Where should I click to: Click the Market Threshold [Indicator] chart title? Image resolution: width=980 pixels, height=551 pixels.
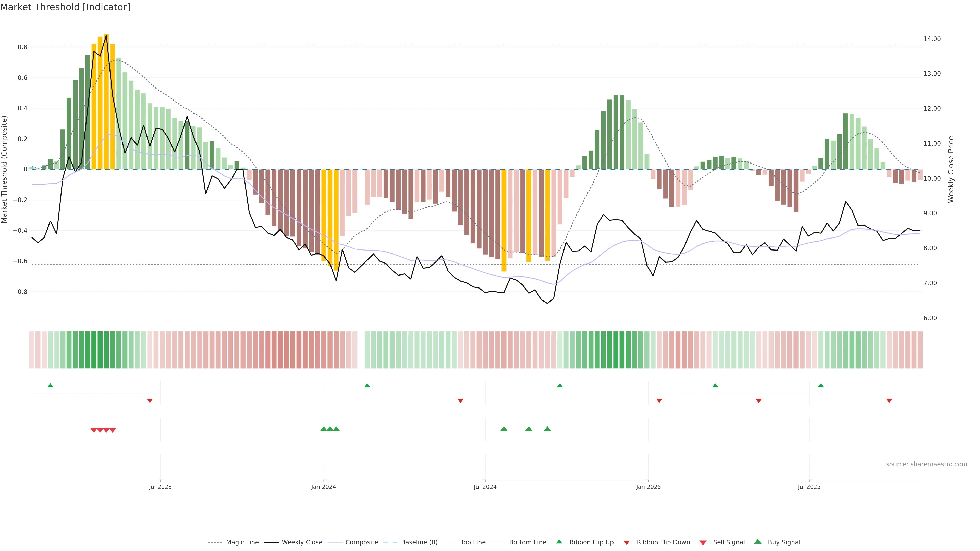[x=65, y=7]
